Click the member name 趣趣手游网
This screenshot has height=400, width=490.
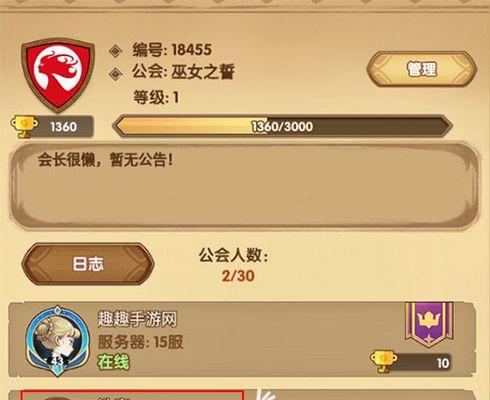click(x=137, y=319)
